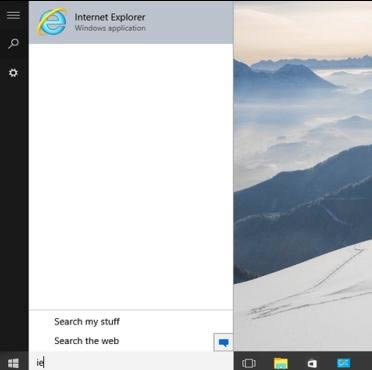Open the hamburger menu in the search sidebar
The height and width of the screenshot is (370, 372).
coord(13,15)
